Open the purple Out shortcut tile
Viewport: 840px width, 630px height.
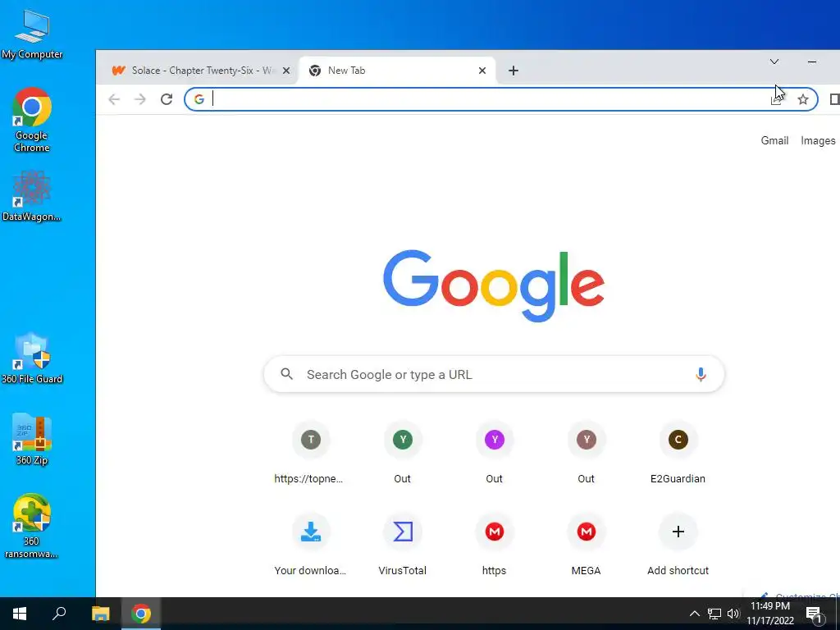click(x=494, y=453)
